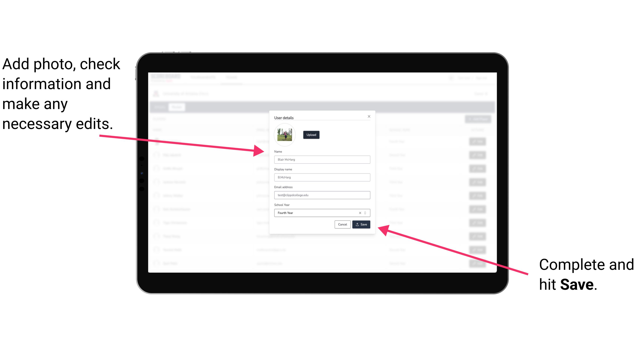644x346 pixels.
Task: Toggle the School Year dropdown selector
Action: (x=366, y=213)
